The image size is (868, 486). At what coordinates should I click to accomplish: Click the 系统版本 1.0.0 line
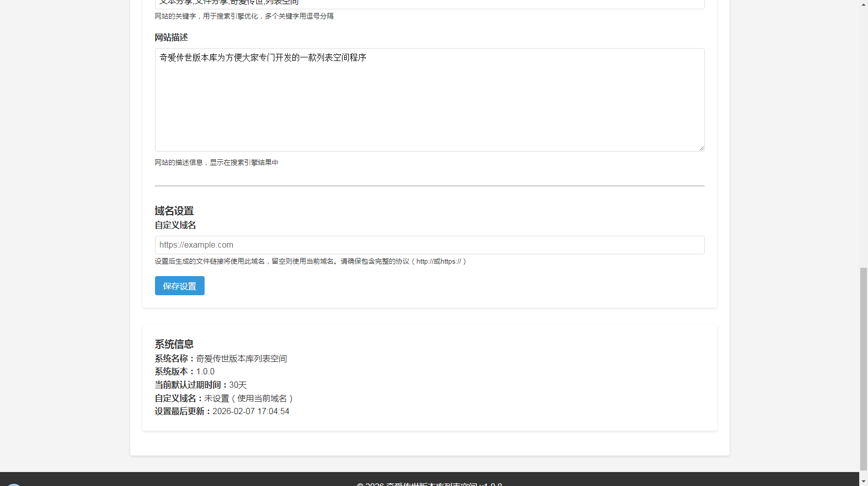(x=184, y=372)
